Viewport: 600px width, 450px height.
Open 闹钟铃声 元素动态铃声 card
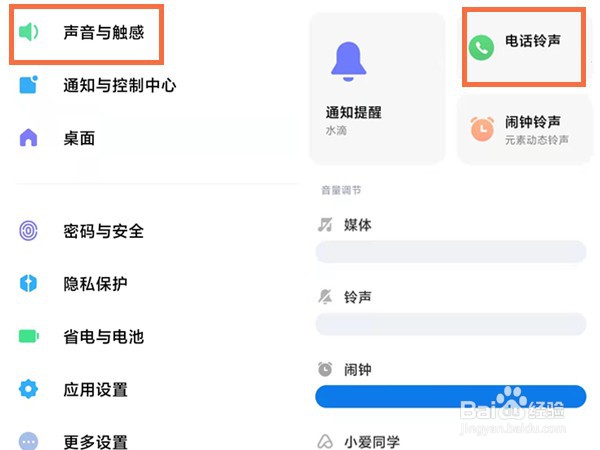pos(524,130)
